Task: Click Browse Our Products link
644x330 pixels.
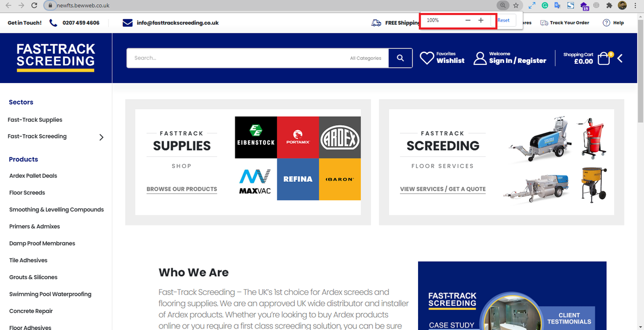Action: point(182,189)
